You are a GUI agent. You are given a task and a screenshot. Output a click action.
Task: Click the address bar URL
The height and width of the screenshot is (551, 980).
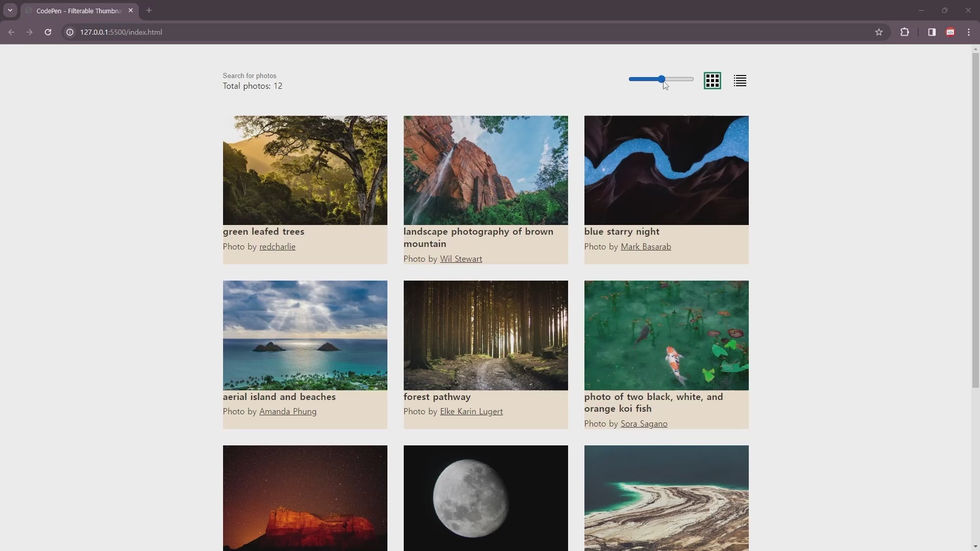click(121, 32)
